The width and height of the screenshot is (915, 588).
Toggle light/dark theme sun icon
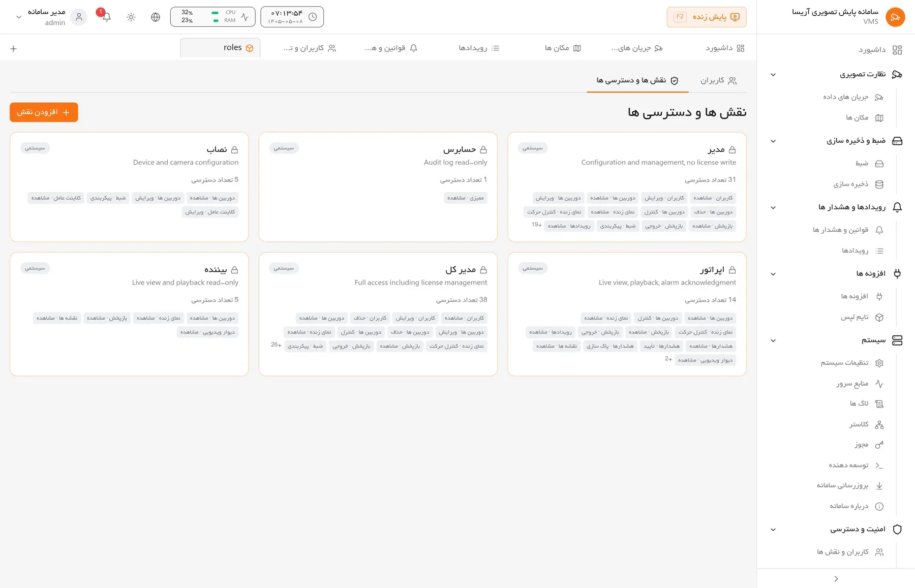tap(131, 17)
